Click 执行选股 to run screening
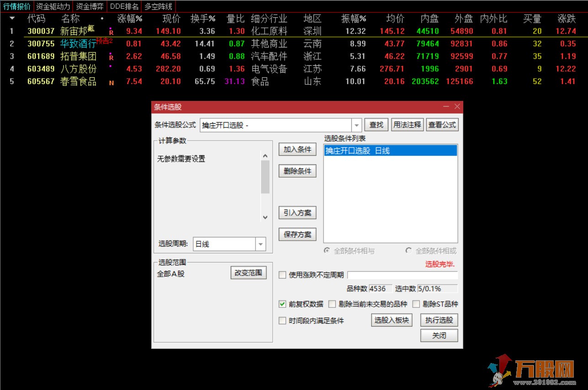Image resolution: width=588 pixels, height=390 pixels. tap(439, 320)
